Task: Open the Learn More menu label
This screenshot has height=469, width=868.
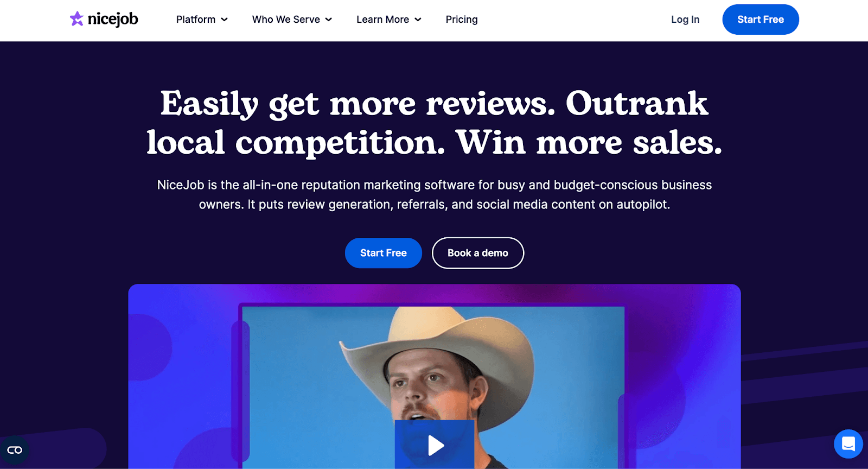Action: pyautogui.click(x=383, y=20)
